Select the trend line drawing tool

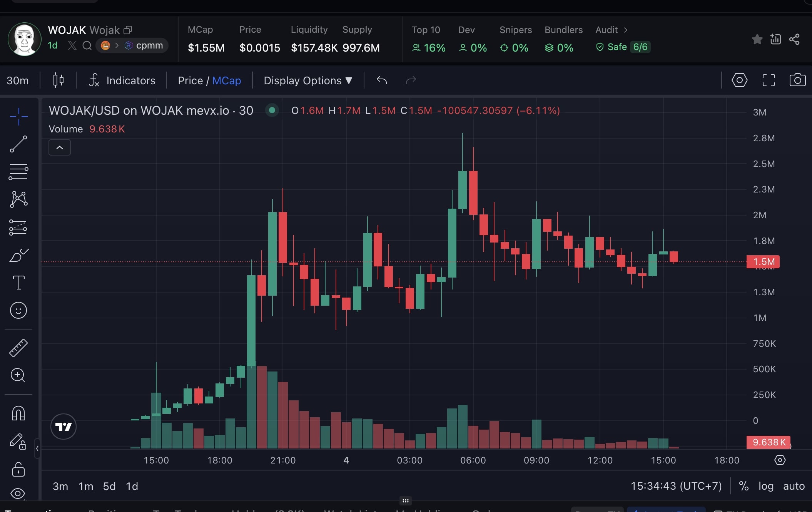(x=18, y=144)
